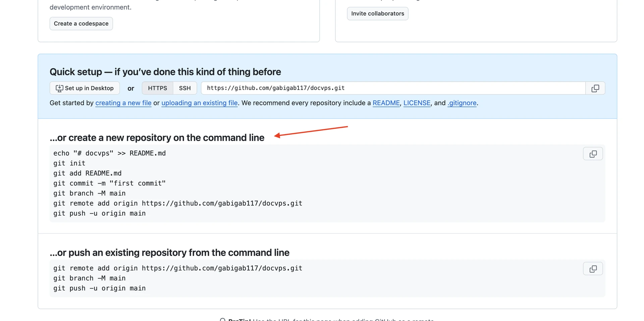Open the LICENSE link

(x=417, y=103)
